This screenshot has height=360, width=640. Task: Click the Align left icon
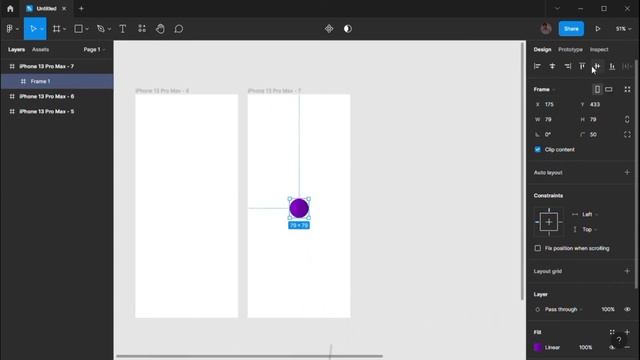[537, 66]
